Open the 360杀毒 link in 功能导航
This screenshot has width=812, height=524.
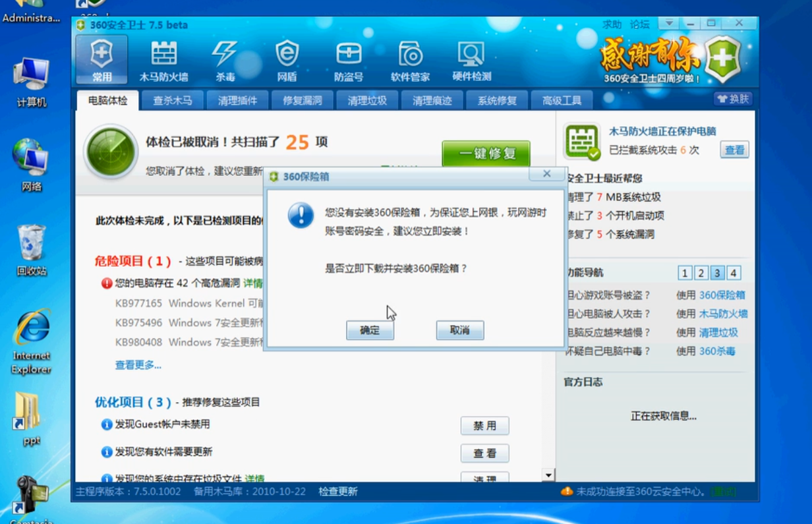coord(717,351)
